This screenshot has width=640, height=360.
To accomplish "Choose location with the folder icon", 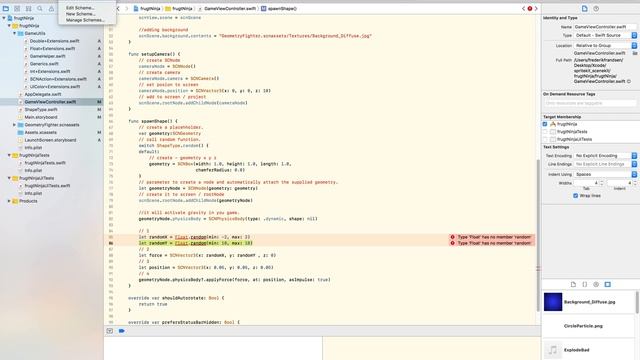I will 635,53.
